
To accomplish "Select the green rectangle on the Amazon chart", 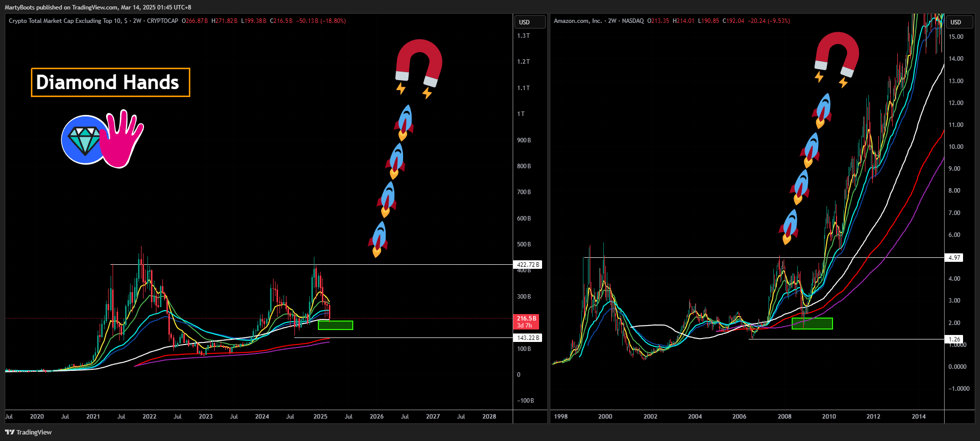I will point(812,324).
